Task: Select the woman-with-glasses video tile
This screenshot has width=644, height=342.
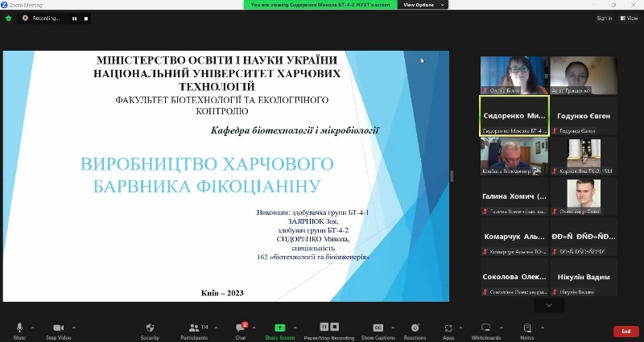Action: (x=514, y=76)
